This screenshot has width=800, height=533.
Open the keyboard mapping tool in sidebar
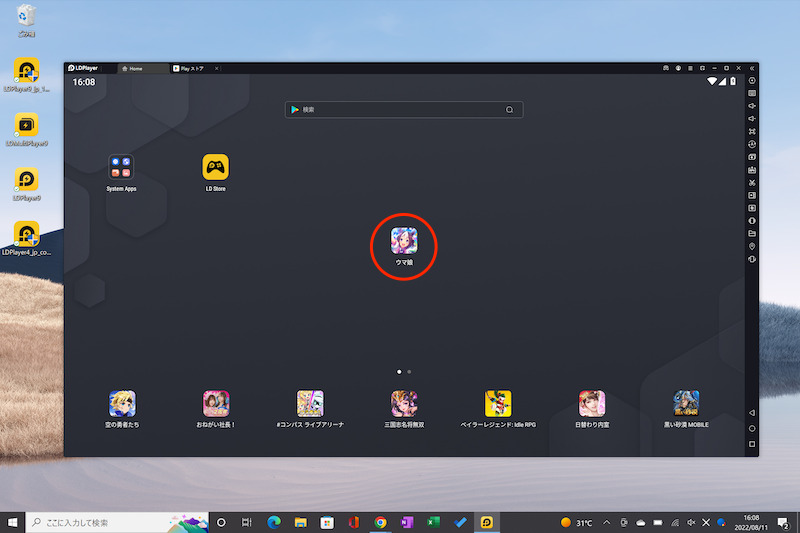point(752,93)
